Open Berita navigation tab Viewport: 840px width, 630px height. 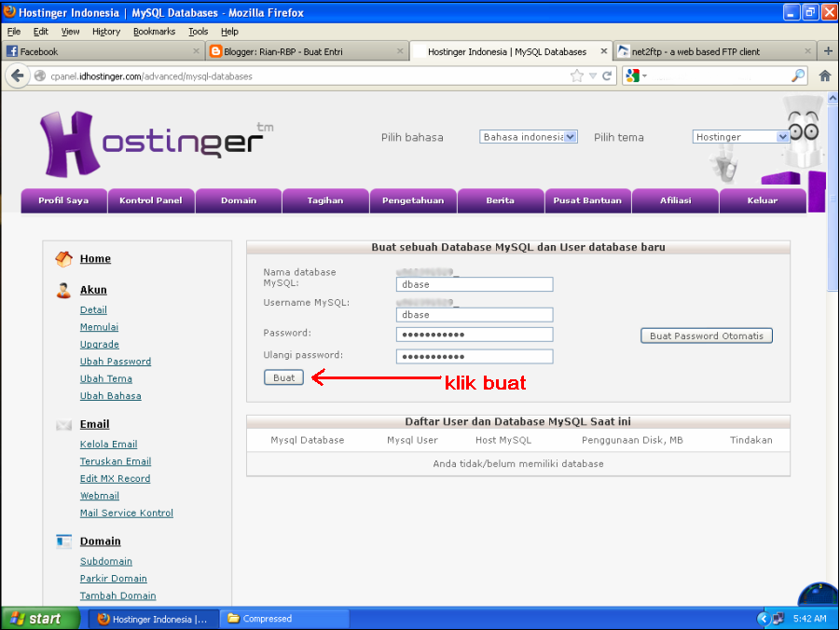[x=501, y=200]
